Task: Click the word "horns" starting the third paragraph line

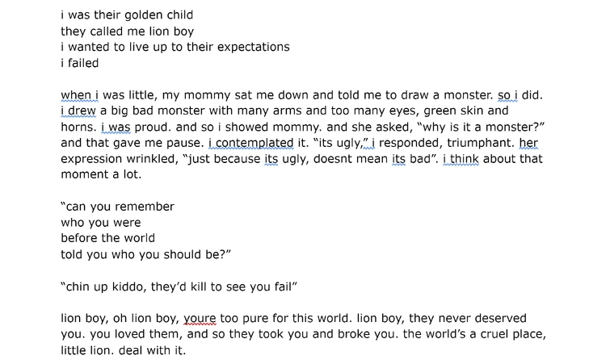Action: [78, 127]
